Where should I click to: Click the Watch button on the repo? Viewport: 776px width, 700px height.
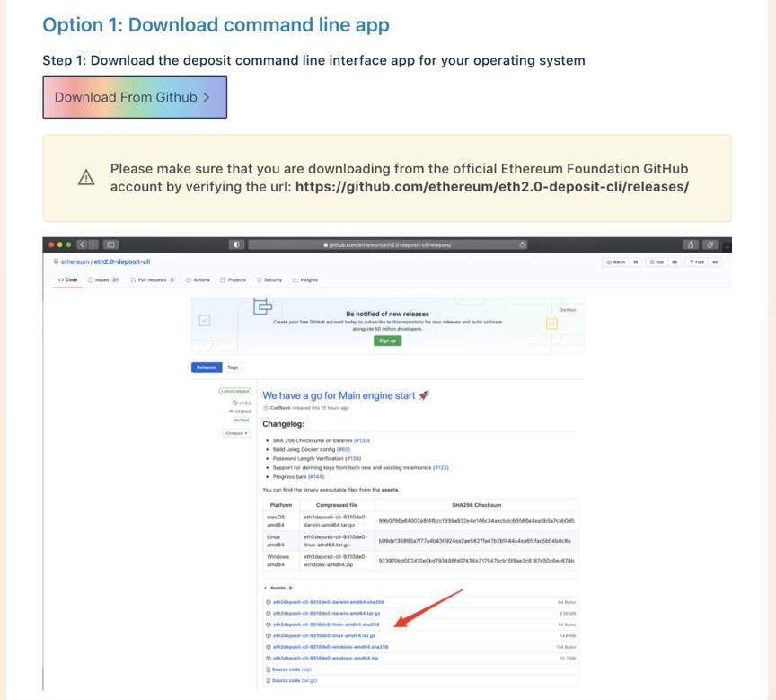click(616, 262)
